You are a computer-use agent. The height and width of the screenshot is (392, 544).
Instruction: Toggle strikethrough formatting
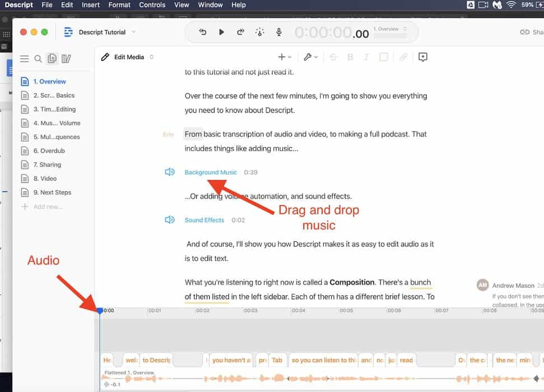[x=333, y=57]
